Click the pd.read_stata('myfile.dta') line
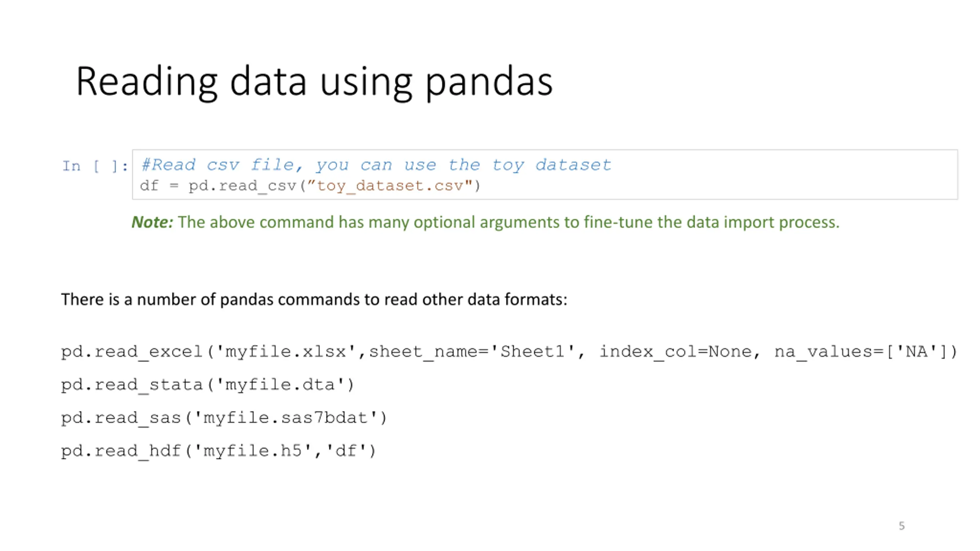The image size is (980, 551). tap(208, 385)
